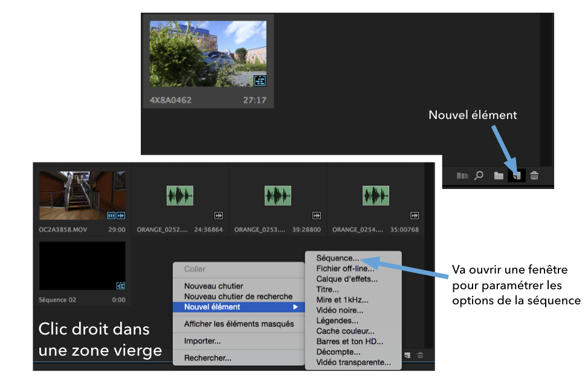This screenshot has height=378, width=588.
Task: Click the magnifying glass search icon
Action: [479, 176]
